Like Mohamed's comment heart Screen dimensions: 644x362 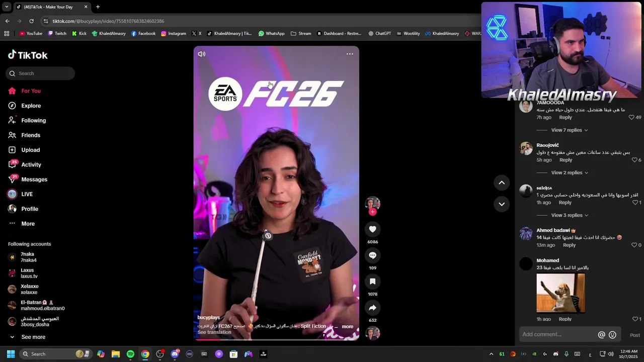pyautogui.click(x=635, y=319)
